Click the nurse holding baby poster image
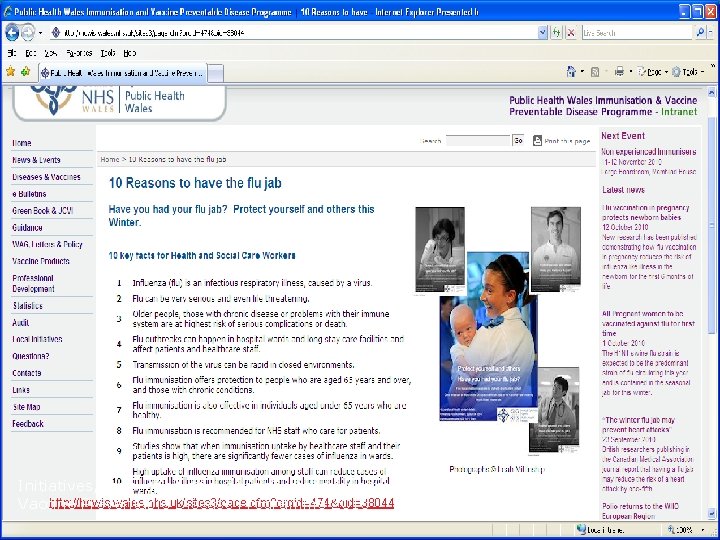720x540 pixels. point(488,336)
